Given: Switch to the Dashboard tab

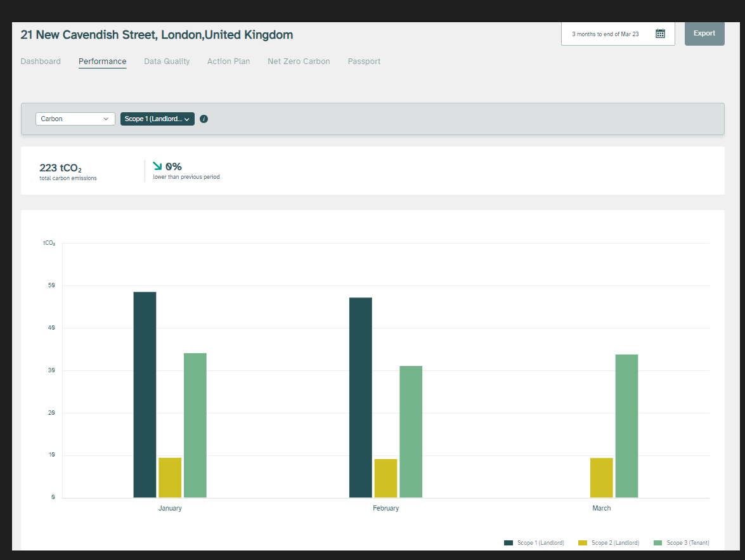Looking at the screenshot, I should pyautogui.click(x=41, y=62).
